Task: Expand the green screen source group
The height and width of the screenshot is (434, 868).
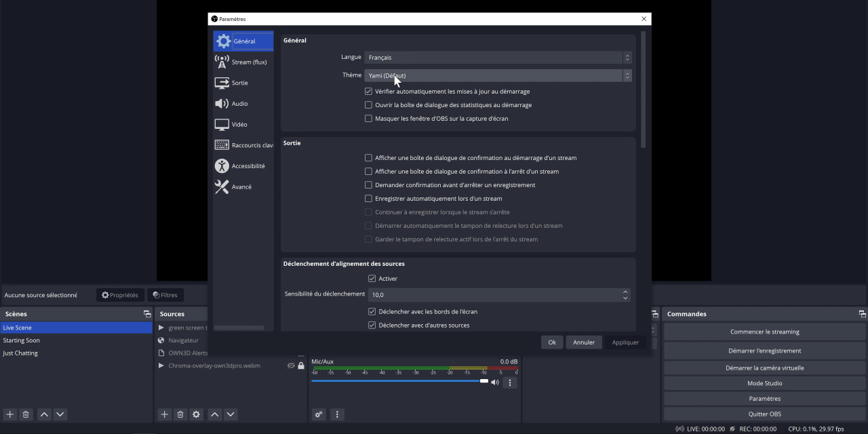Action: [x=161, y=328]
